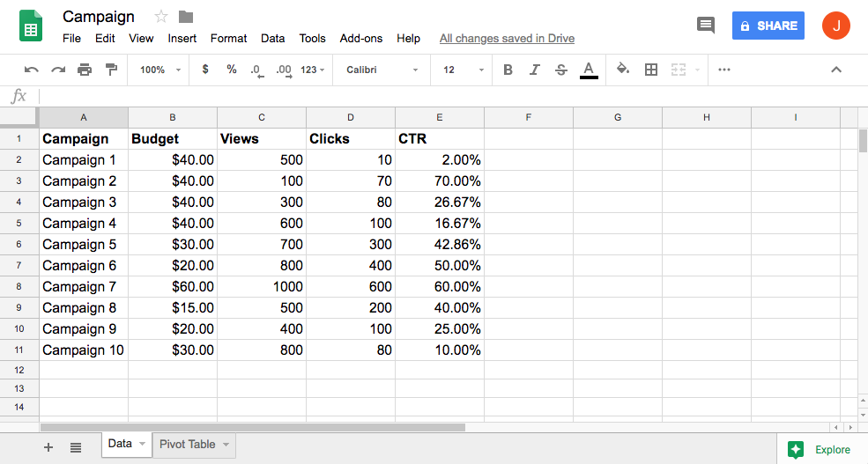Viewport: 868px width, 464px height.
Task: Star the Campaign document
Action: pos(161,17)
